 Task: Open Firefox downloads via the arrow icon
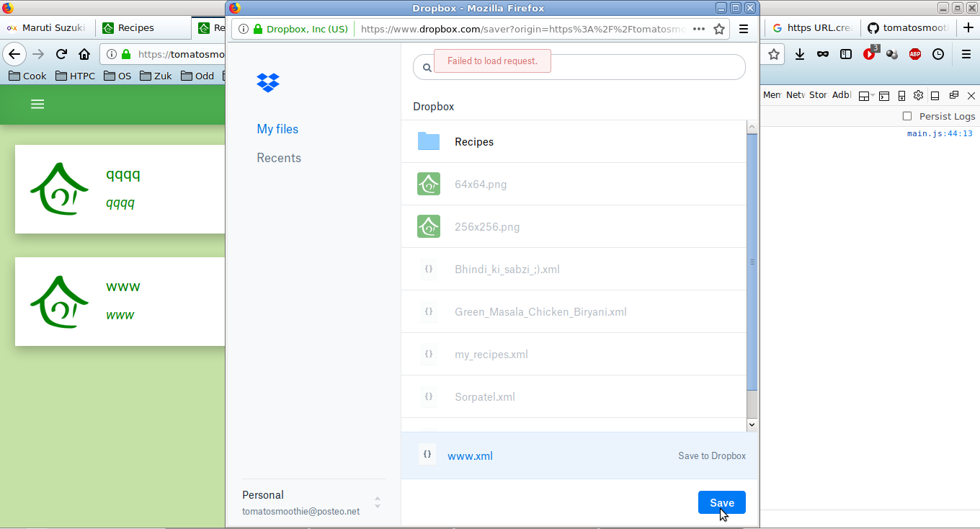799,54
